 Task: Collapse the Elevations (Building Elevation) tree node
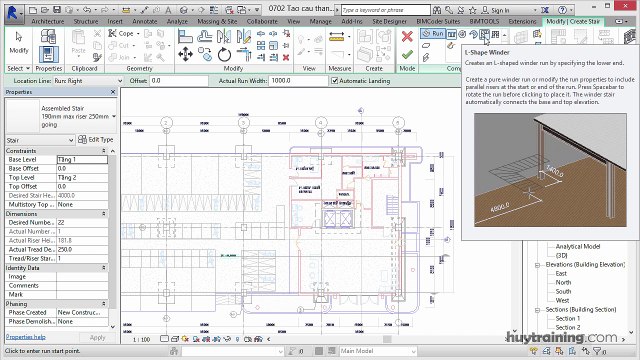(537, 265)
